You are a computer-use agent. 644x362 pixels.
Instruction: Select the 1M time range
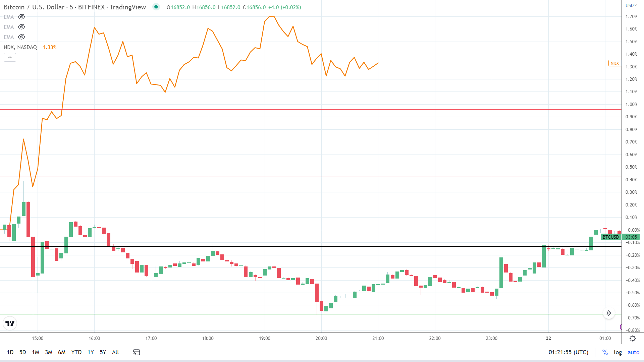pyautogui.click(x=36, y=352)
